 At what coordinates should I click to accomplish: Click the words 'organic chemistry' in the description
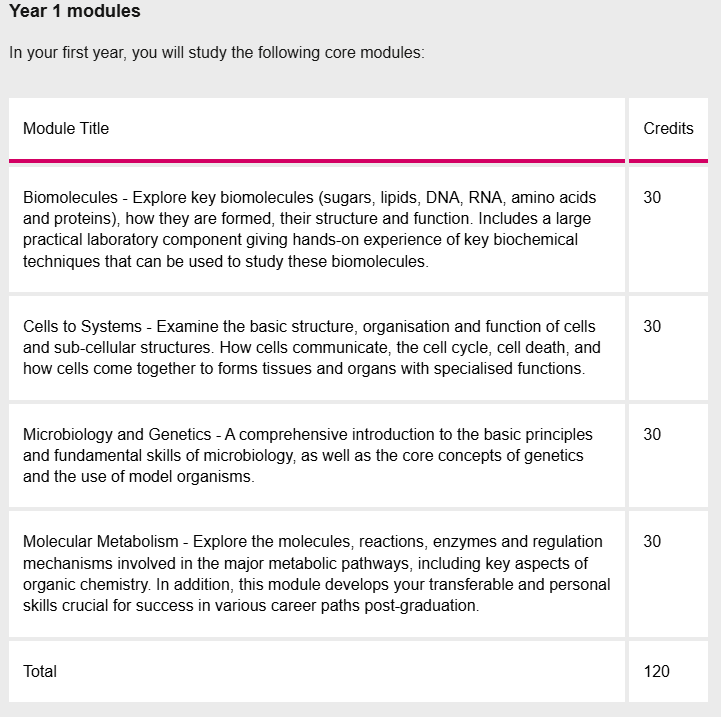(x=85, y=585)
